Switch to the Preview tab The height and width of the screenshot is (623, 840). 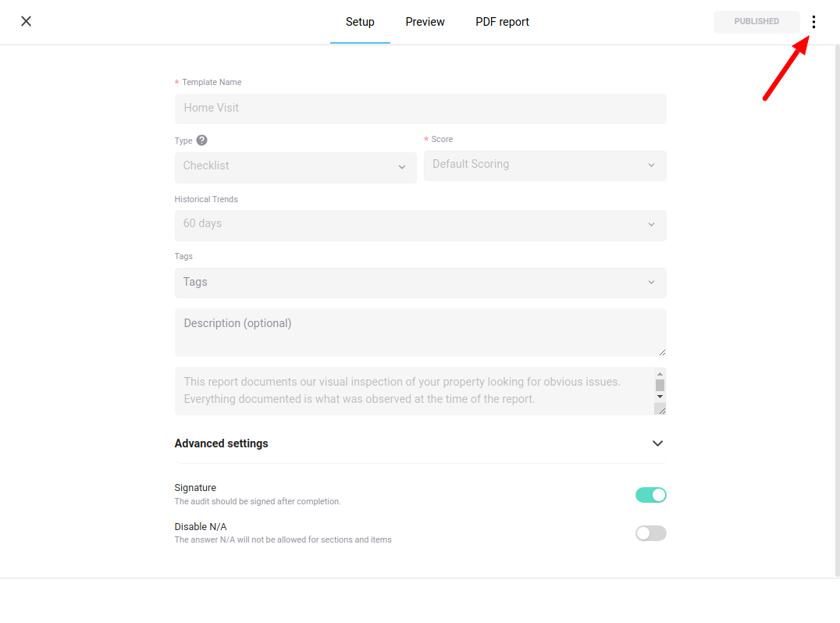[425, 22]
